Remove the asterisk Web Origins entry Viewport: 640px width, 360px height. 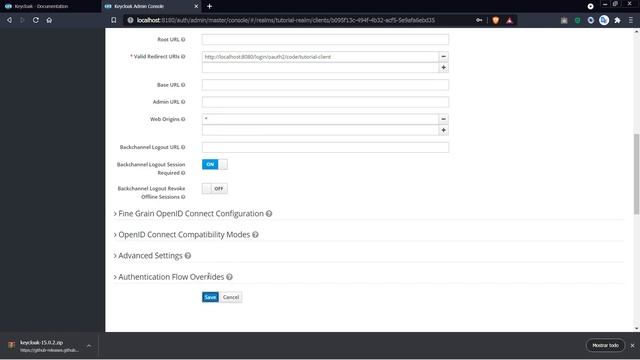pyautogui.click(x=444, y=119)
